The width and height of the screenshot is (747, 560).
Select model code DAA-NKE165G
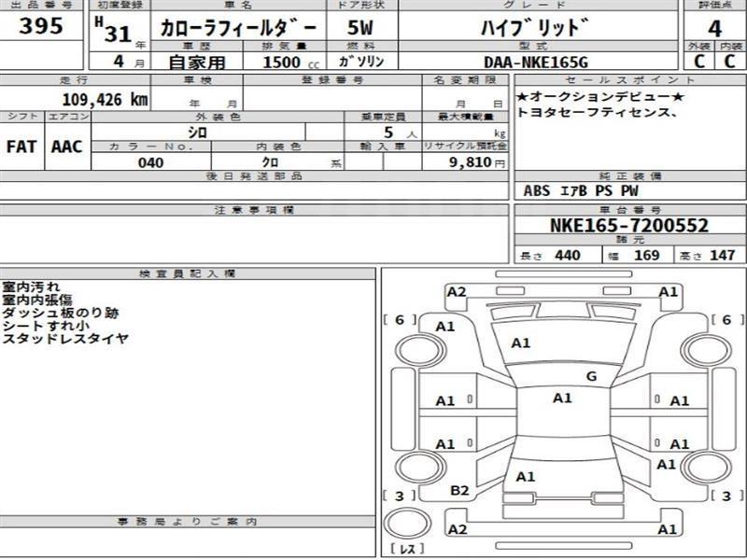tap(536, 63)
